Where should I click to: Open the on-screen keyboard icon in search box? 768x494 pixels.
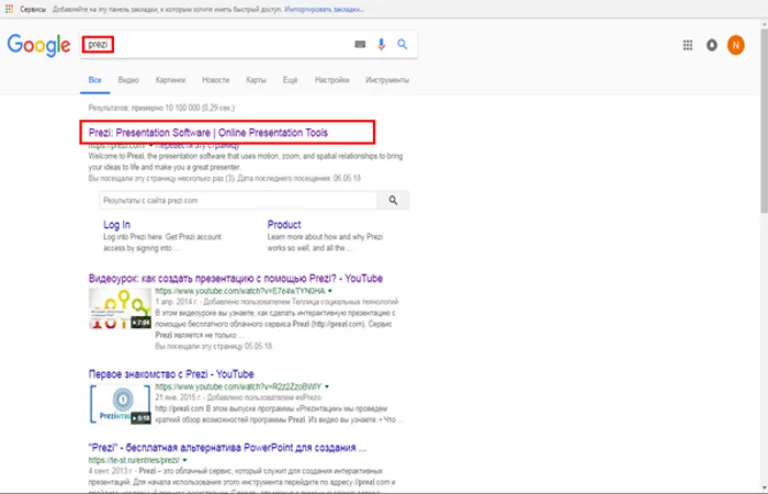pyautogui.click(x=360, y=45)
